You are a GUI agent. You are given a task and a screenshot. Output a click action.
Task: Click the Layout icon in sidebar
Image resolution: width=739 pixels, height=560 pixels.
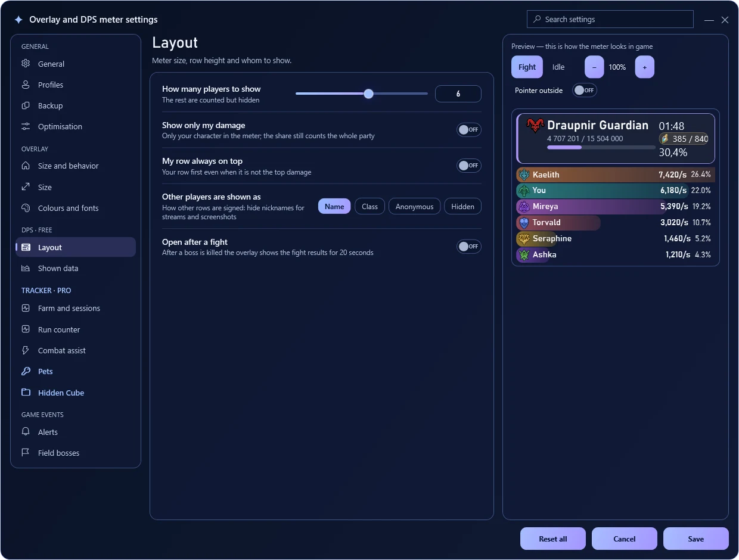[26, 247]
